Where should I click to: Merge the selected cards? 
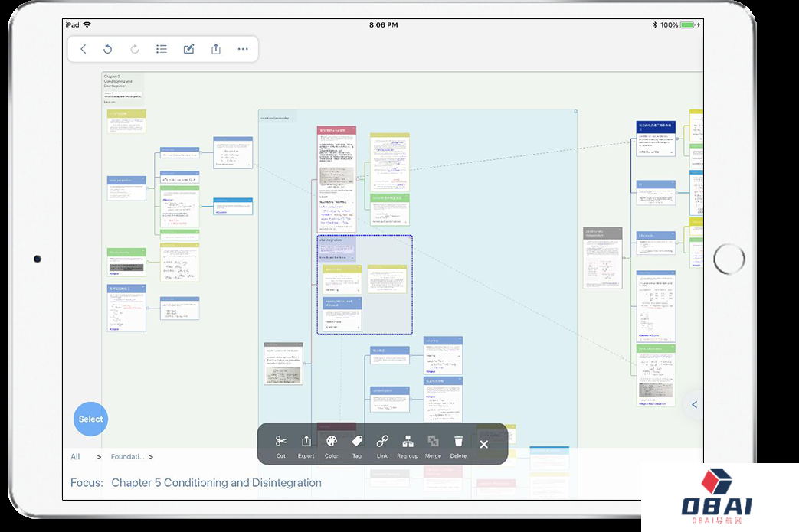point(433,446)
